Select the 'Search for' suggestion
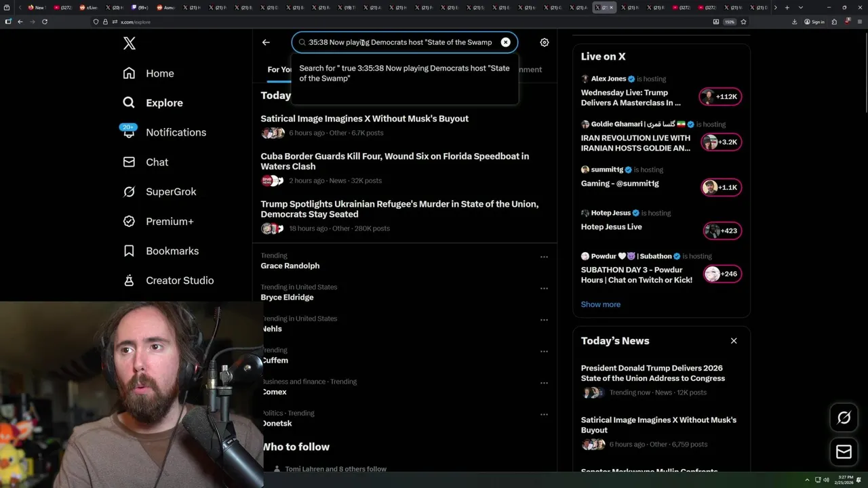The width and height of the screenshot is (868, 488). coord(404,73)
